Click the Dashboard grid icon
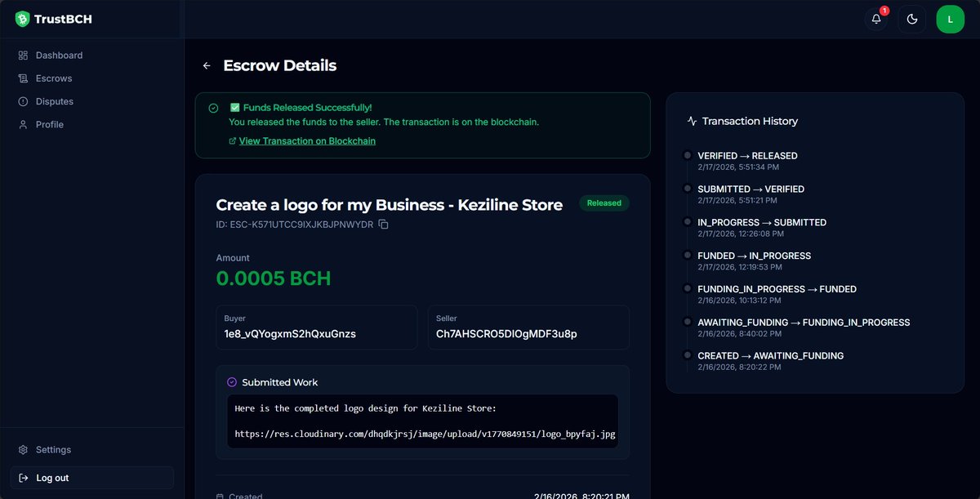This screenshot has height=499, width=980. (x=23, y=56)
